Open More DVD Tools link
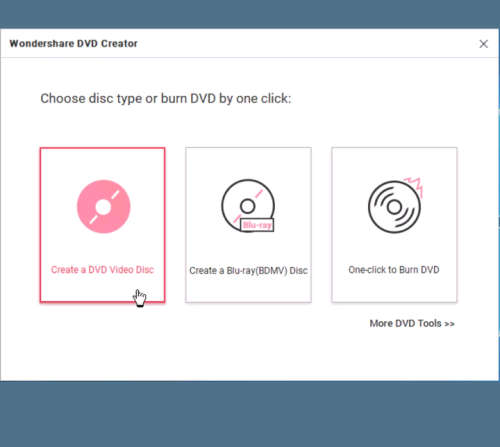The width and height of the screenshot is (500, 447). 412,323
